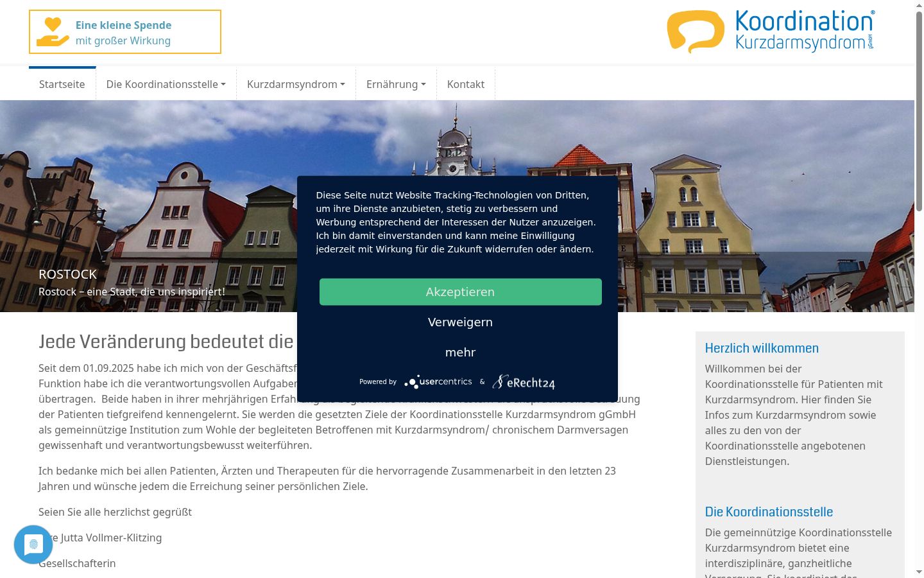
Task: Open the Herzlich willkommen heading link
Action: (762, 348)
